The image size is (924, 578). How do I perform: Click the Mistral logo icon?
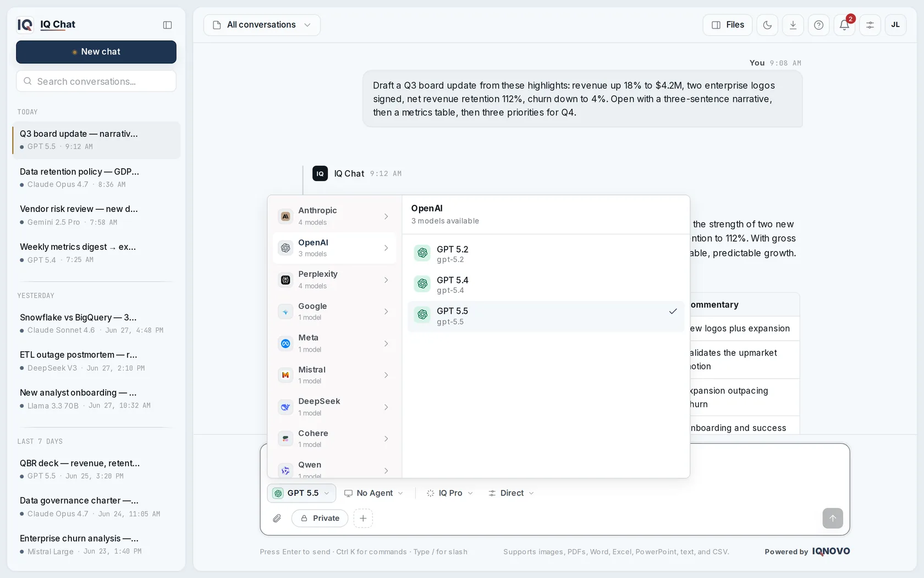pyautogui.click(x=285, y=375)
